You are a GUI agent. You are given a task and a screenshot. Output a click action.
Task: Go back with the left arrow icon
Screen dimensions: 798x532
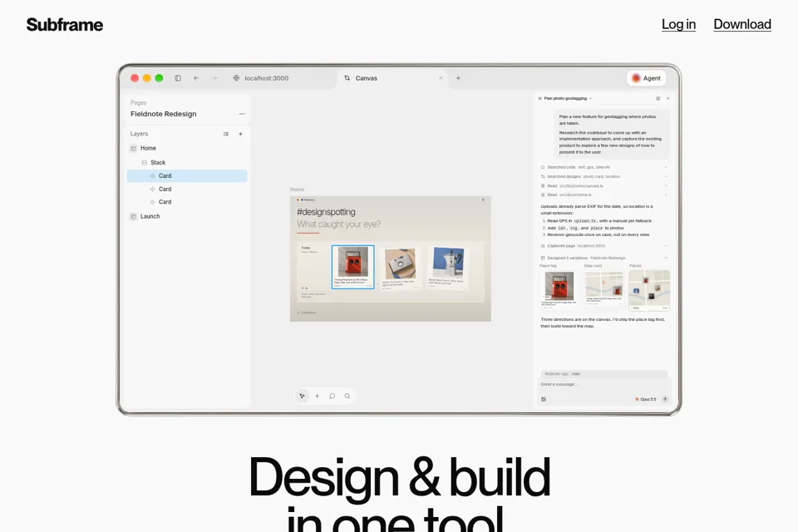pyautogui.click(x=196, y=78)
